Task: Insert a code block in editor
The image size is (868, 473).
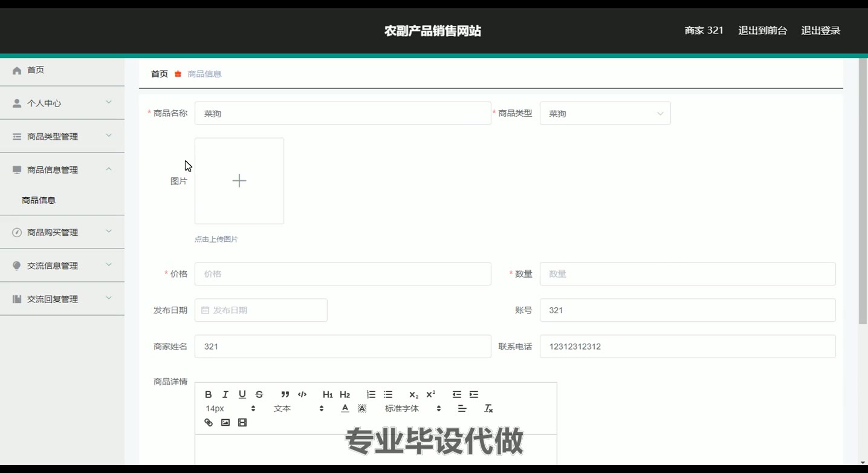Action: pyautogui.click(x=302, y=394)
